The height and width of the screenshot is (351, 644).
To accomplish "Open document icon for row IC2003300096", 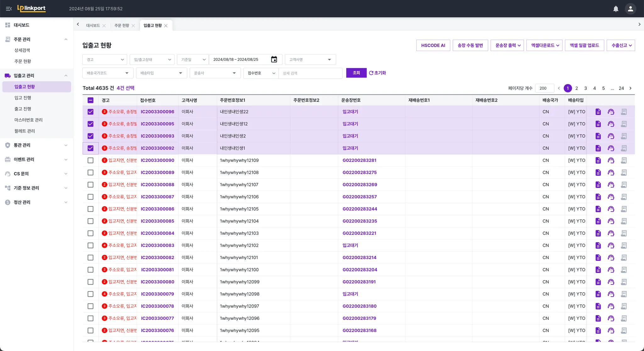I will coord(598,112).
